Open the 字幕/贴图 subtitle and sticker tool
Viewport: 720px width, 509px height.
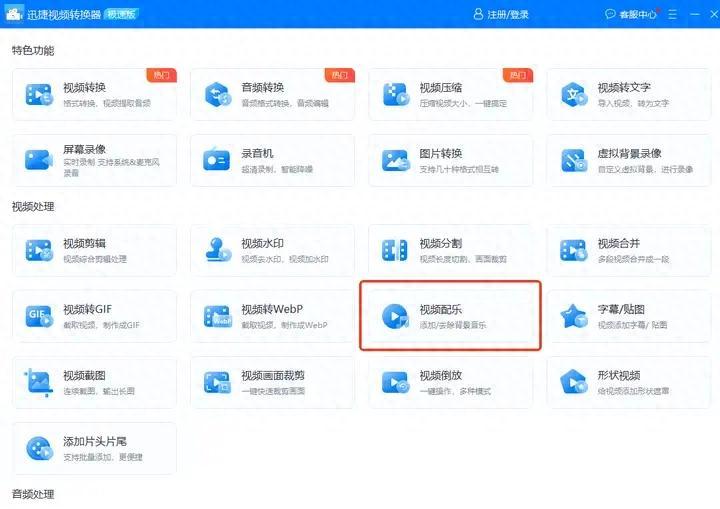(x=628, y=316)
